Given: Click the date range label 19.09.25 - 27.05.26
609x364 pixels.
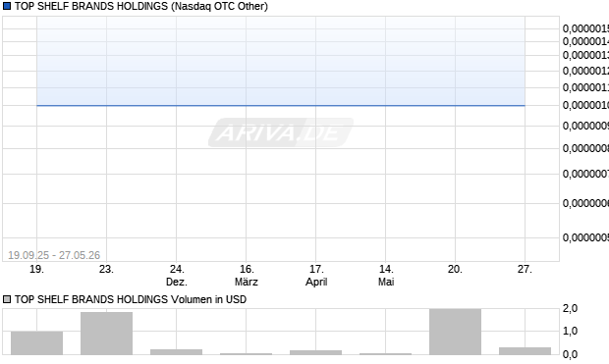Looking at the screenshot, I should click(54, 255).
